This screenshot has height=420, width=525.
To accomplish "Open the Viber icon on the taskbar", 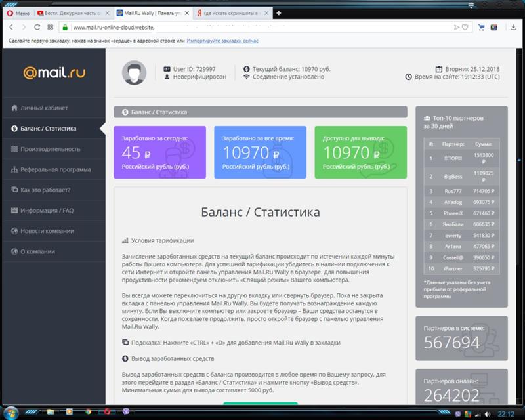I will coord(126,411).
